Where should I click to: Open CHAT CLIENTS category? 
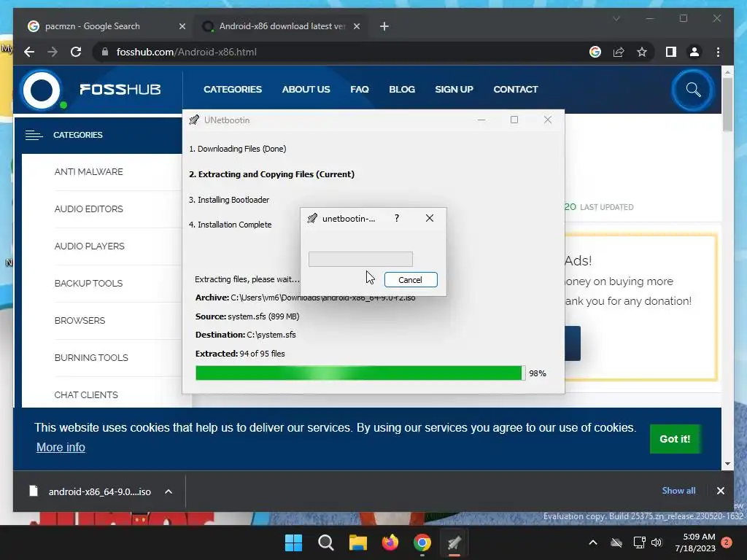(x=86, y=394)
